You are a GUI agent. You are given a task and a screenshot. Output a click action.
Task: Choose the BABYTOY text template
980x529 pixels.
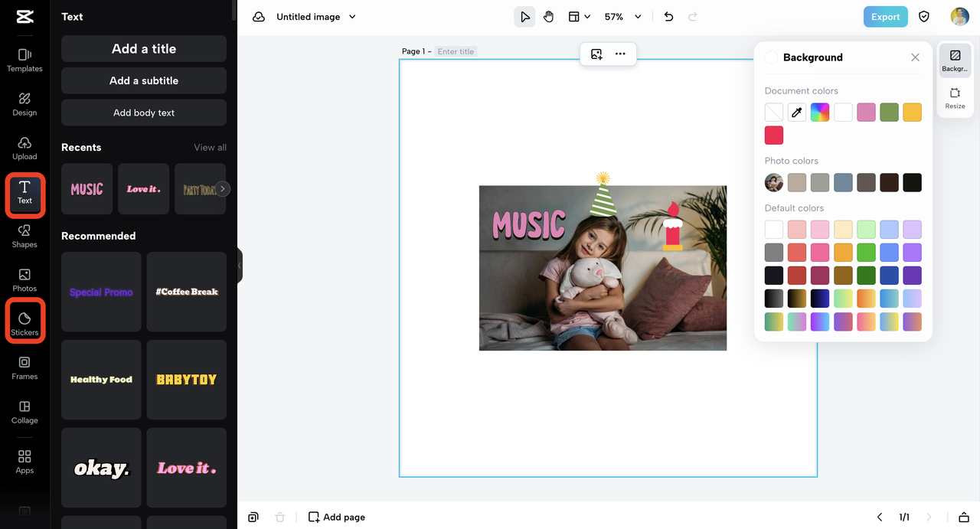tap(187, 380)
